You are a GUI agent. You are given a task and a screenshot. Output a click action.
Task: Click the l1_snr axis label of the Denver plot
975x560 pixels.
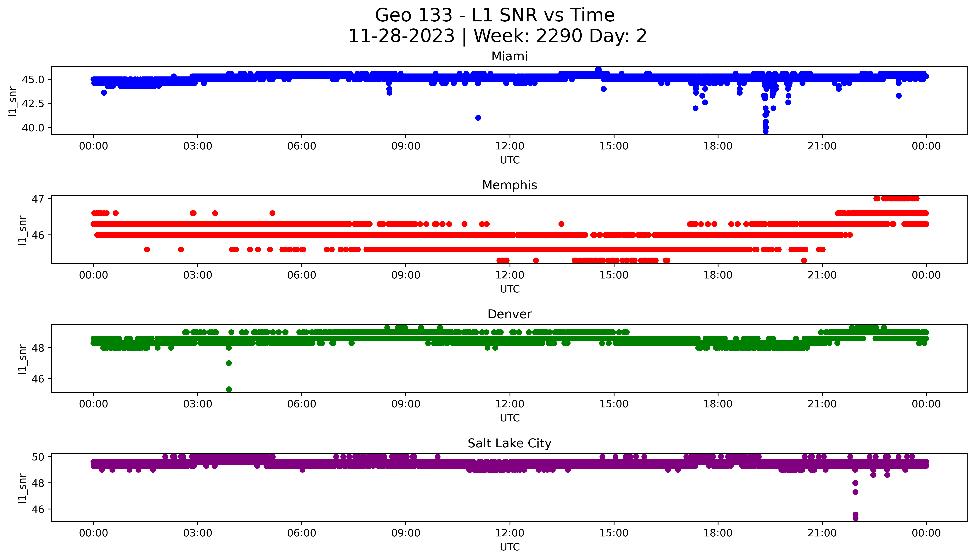(x=22, y=359)
